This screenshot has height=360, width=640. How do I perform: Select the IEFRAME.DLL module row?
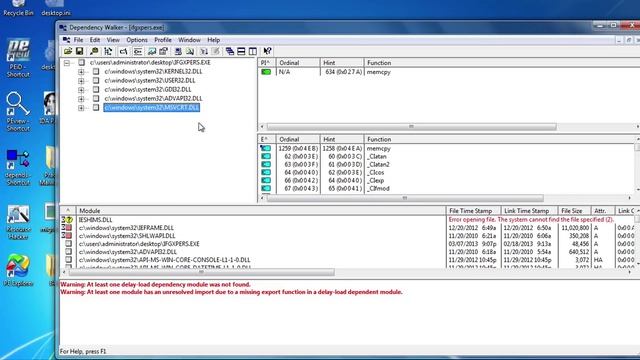347,228
